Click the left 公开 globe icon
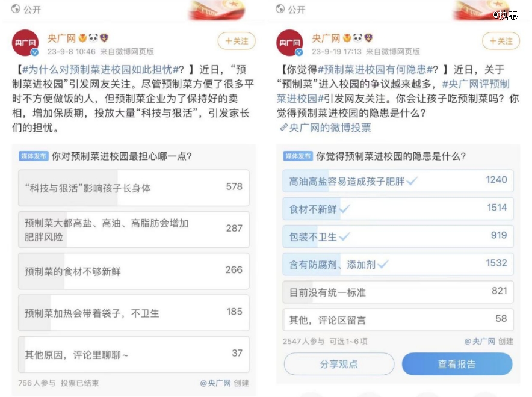The image size is (532, 397). pyautogui.click(x=16, y=9)
